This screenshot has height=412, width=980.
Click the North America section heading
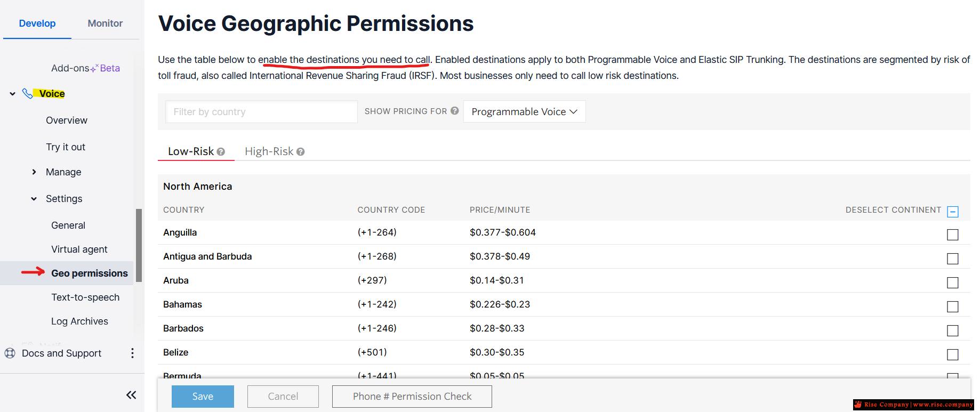(x=198, y=187)
